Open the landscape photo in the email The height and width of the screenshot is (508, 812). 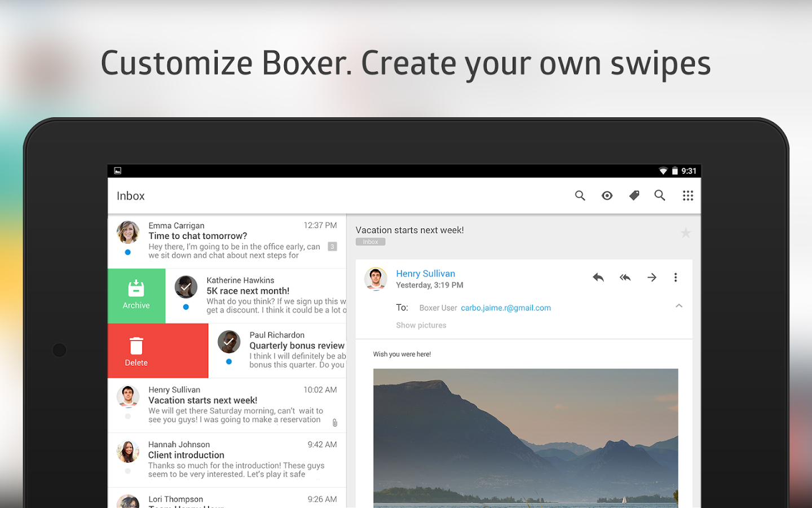pos(526,438)
